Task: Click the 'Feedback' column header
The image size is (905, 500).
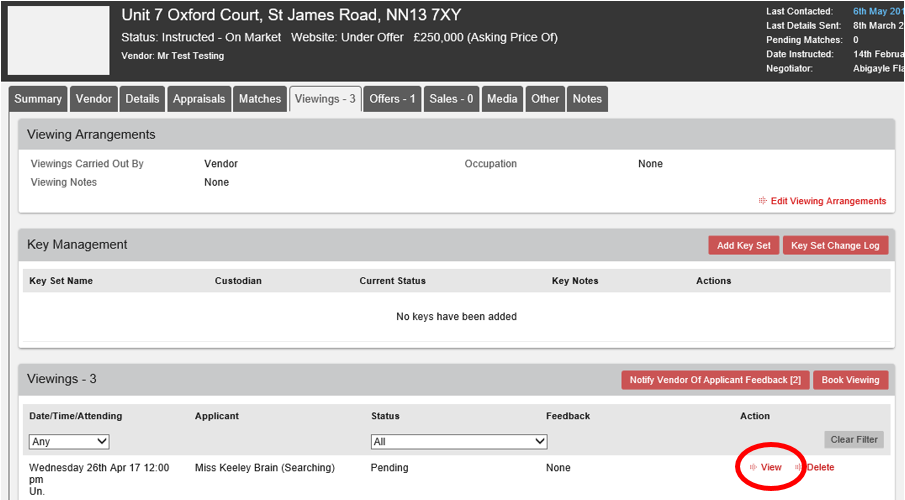Action: coord(568,416)
